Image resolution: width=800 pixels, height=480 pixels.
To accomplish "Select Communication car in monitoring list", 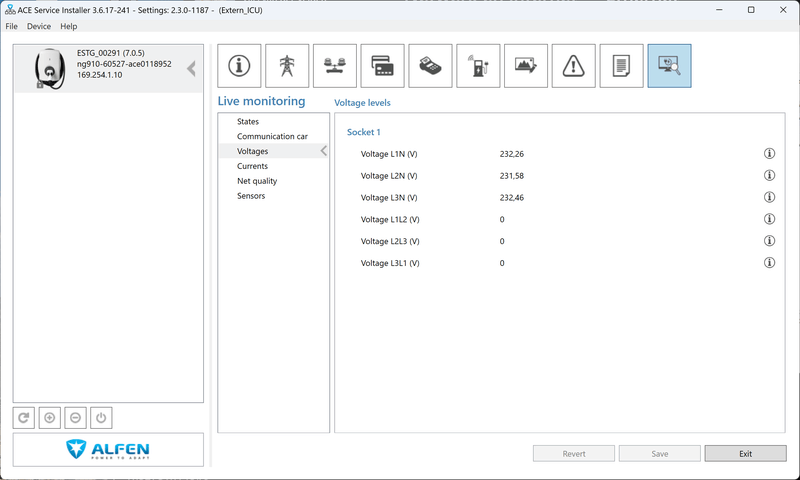I will coord(272,136).
